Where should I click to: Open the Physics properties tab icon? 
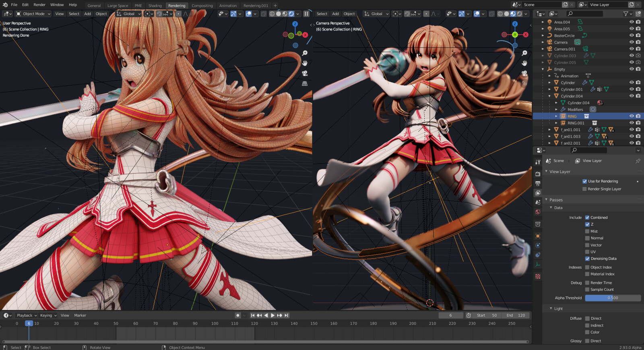pyautogui.click(x=538, y=245)
